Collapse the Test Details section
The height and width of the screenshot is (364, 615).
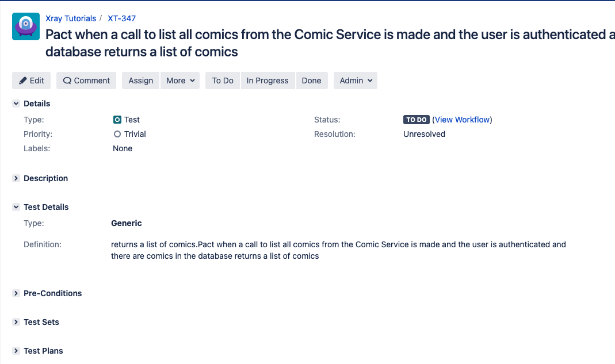[16, 207]
